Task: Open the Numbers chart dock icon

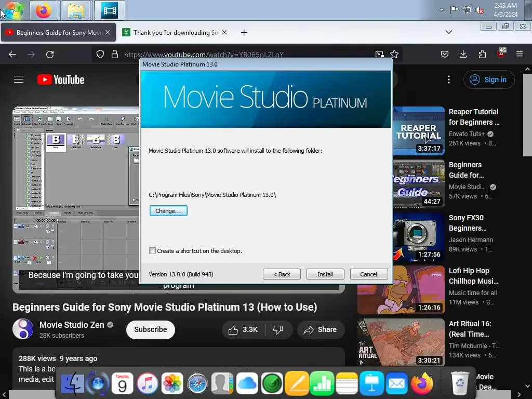Action: tap(322, 383)
